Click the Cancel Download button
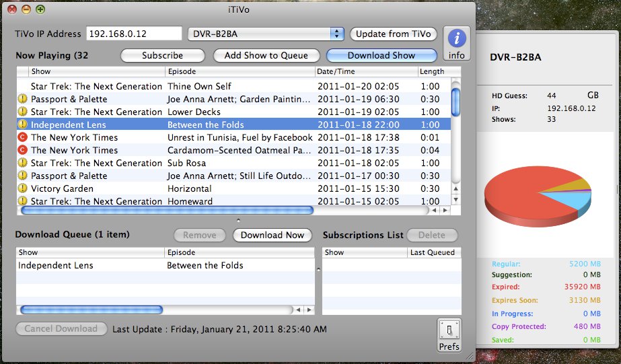The image size is (621, 364). tap(61, 329)
